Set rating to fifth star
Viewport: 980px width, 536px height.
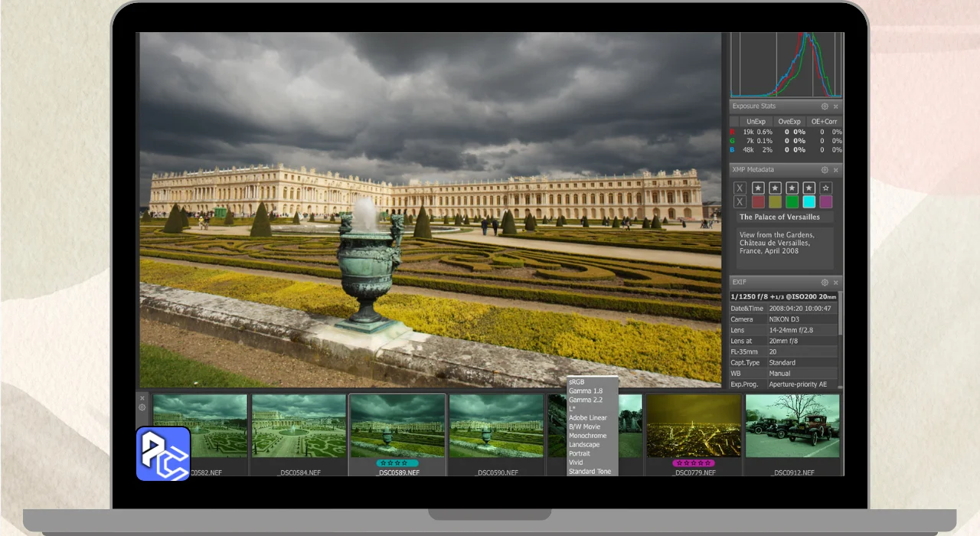click(825, 188)
